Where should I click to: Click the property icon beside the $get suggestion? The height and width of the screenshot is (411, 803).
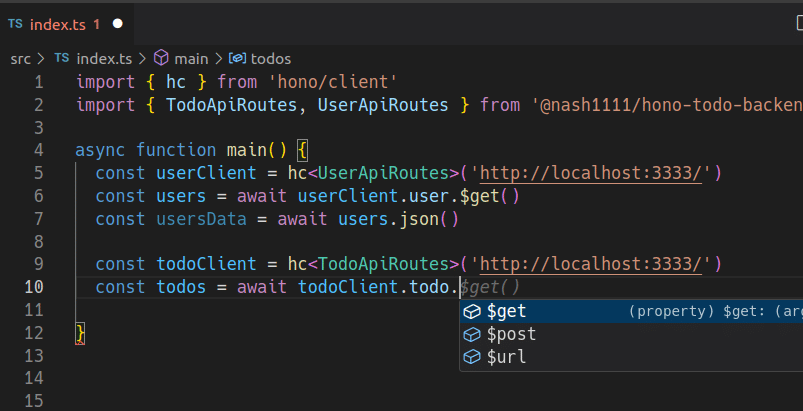(x=472, y=312)
